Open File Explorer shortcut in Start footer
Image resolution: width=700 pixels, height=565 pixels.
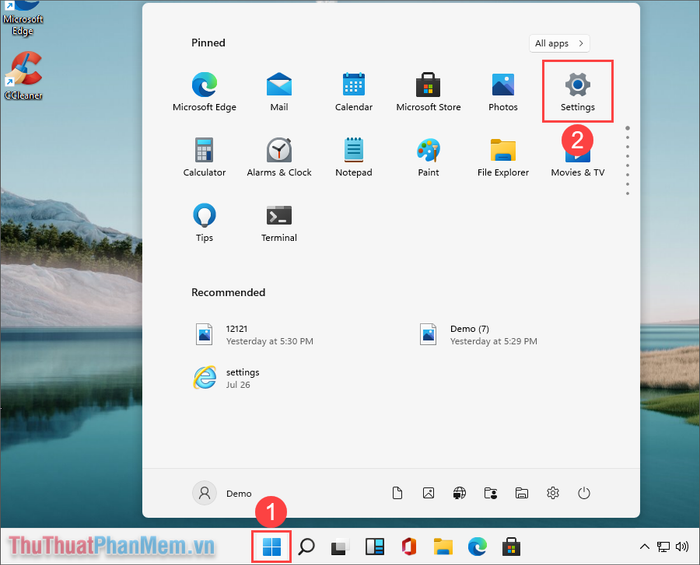coord(522,493)
